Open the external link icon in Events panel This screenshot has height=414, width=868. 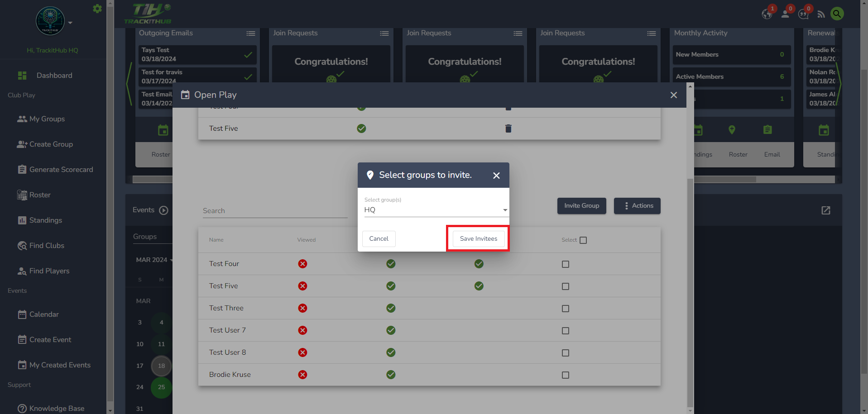(826, 210)
